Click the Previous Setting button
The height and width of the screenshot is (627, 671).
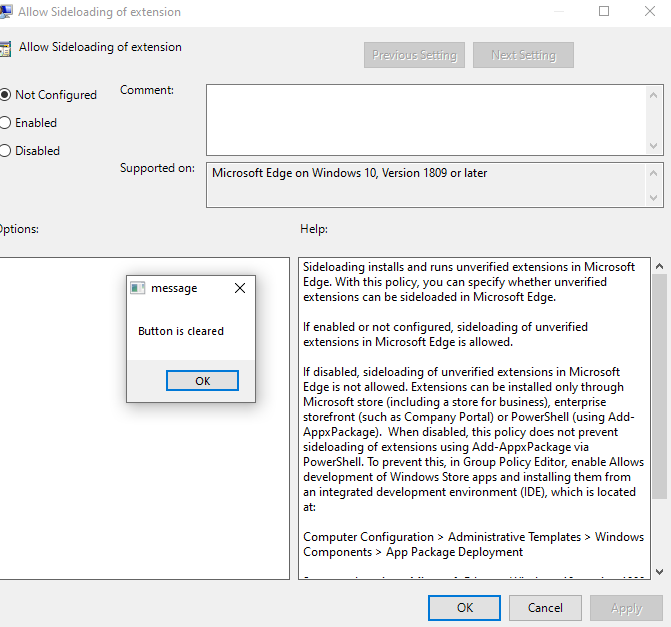coord(414,55)
